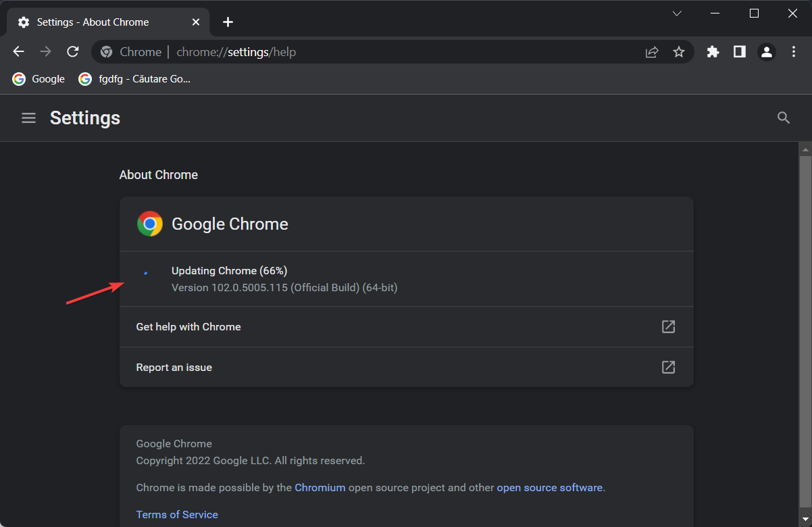Click the Google Chrome logo icon
The height and width of the screenshot is (527, 812).
coord(150,224)
